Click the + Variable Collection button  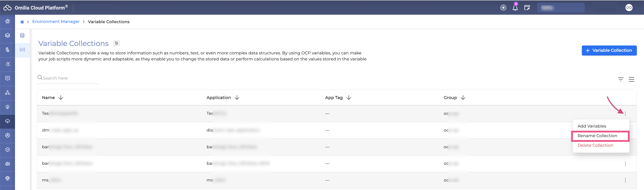(x=609, y=51)
